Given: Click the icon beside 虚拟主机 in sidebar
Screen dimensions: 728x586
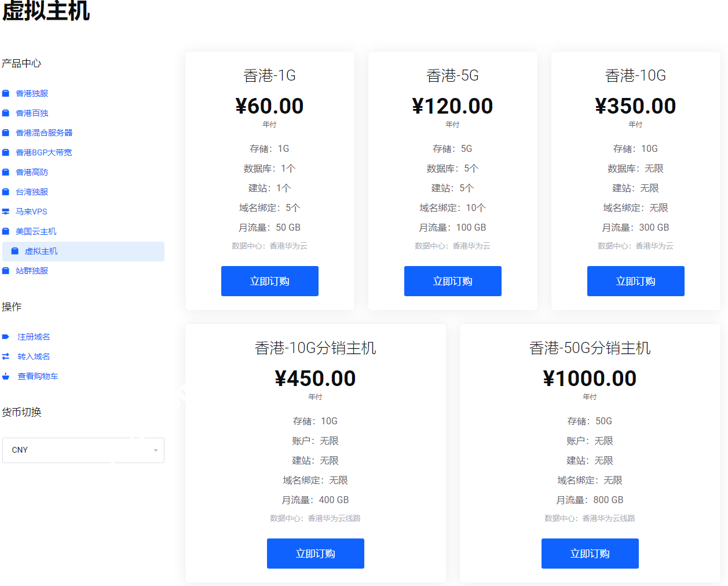Looking at the screenshot, I should (15, 251).
